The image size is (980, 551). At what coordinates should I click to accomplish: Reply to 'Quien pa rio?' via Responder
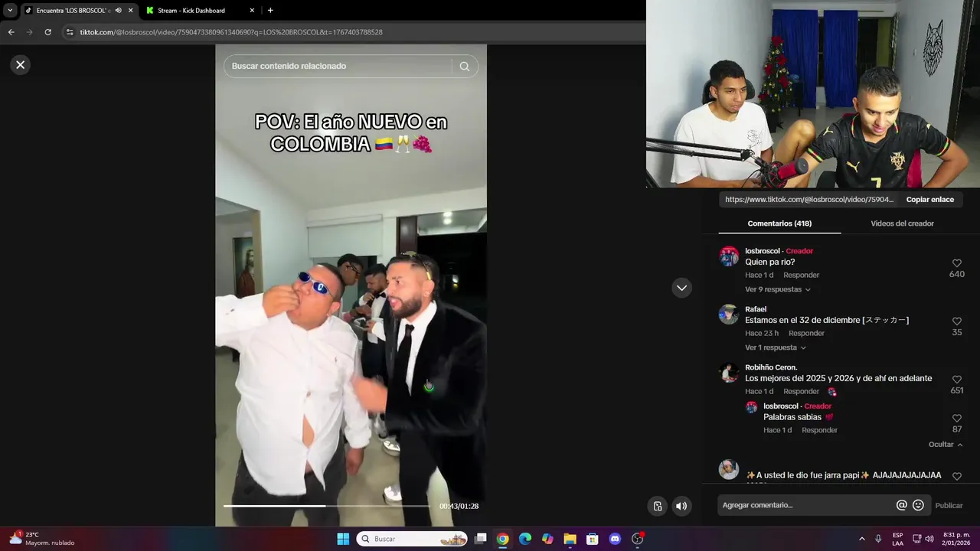pos(801,275)
